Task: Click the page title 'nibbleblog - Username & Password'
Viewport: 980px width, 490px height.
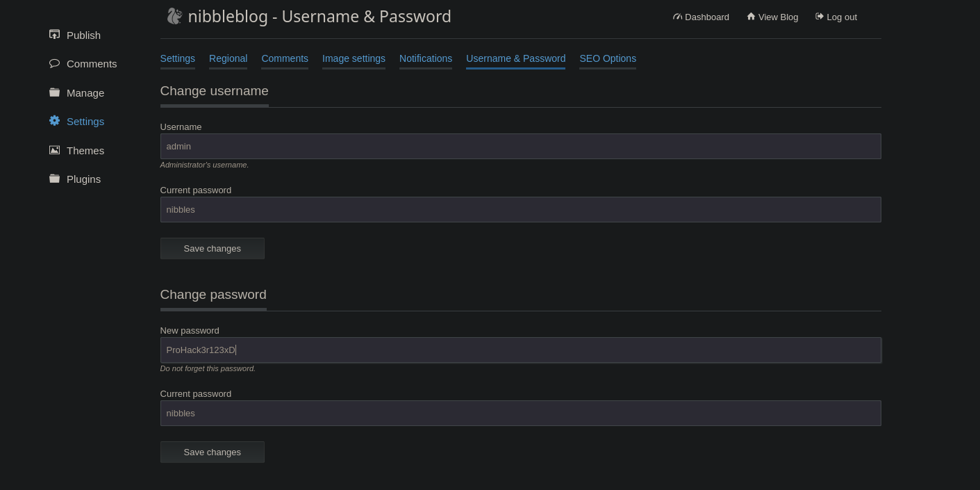Action: coord(319,16)
